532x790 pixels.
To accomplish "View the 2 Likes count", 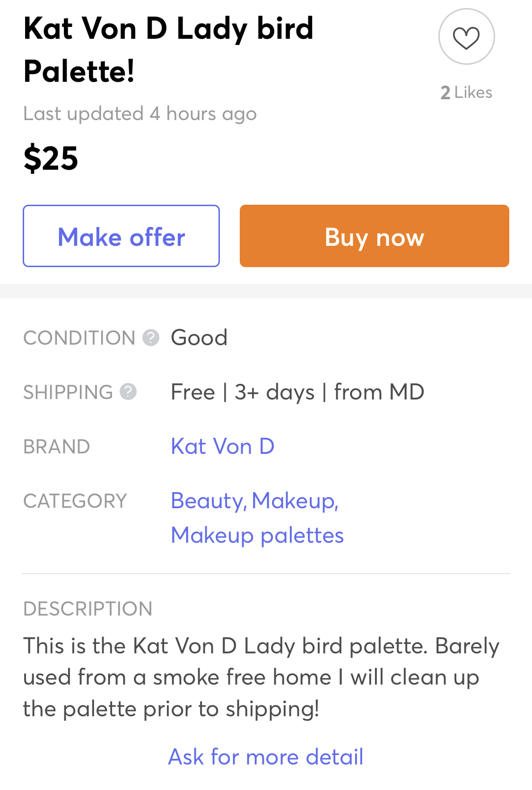I will click(466, 92).
